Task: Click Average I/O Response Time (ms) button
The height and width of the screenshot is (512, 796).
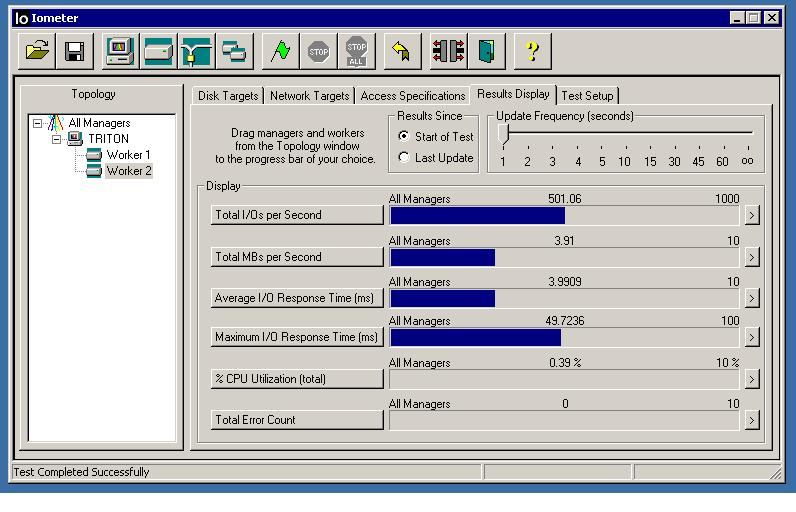Action: 297,298
